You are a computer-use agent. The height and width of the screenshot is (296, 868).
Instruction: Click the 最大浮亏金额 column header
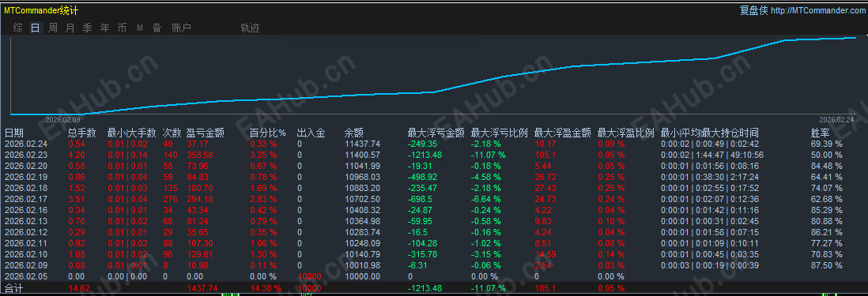pyautogui.click(x=436, y=133)
